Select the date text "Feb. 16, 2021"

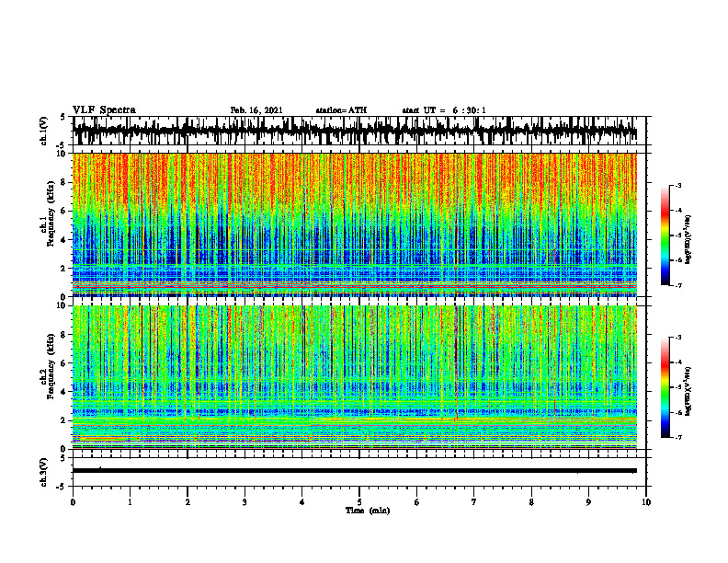[256, 110]
